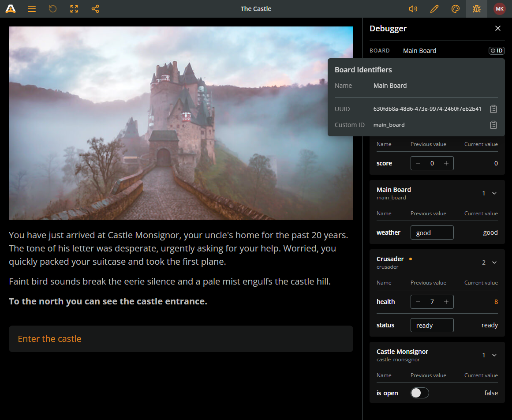512x420 pixels.
Task: Click the Crusader component heading
Action: 390,259
